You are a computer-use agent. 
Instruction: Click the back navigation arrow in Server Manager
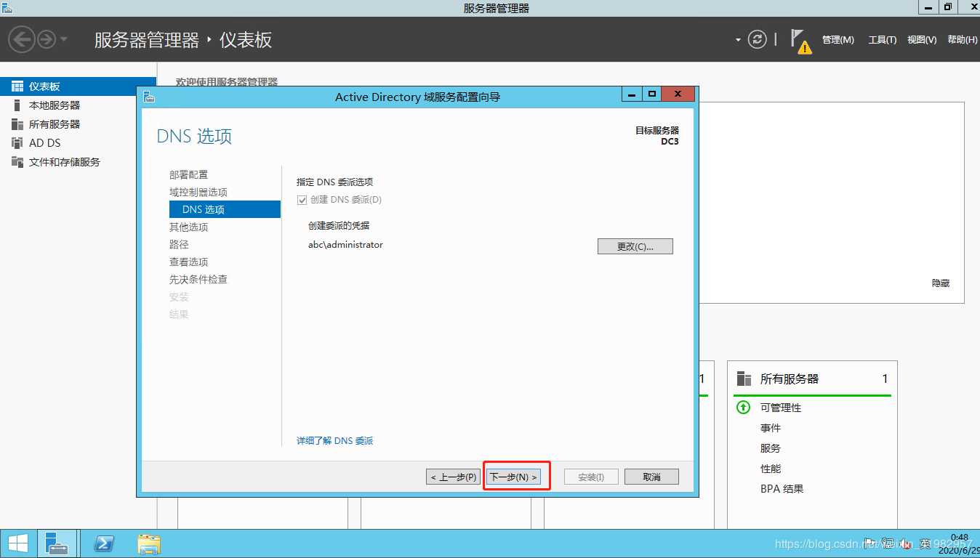click(22, 39)
